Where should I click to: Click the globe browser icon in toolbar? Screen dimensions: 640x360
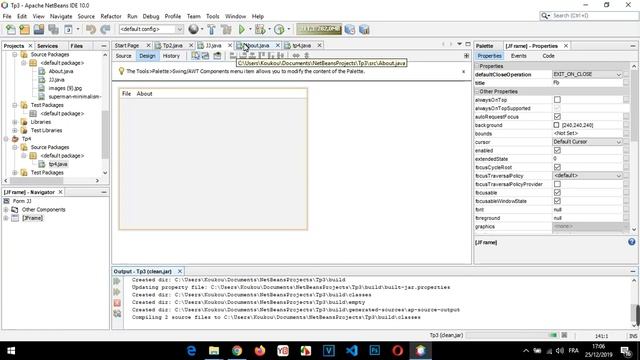pos(193,29)
